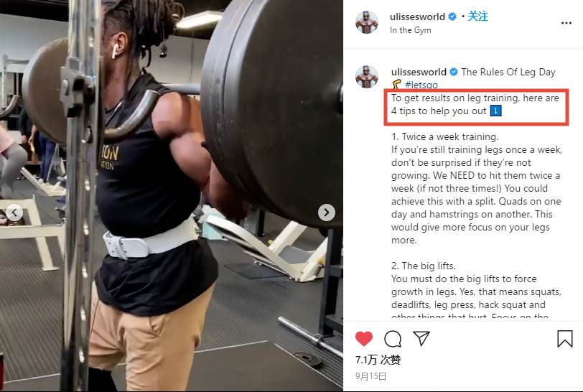The width and height of the screenshot is (583, 392).
Task: Click the caption author's avatar
Action: click(x=367, y=77)
